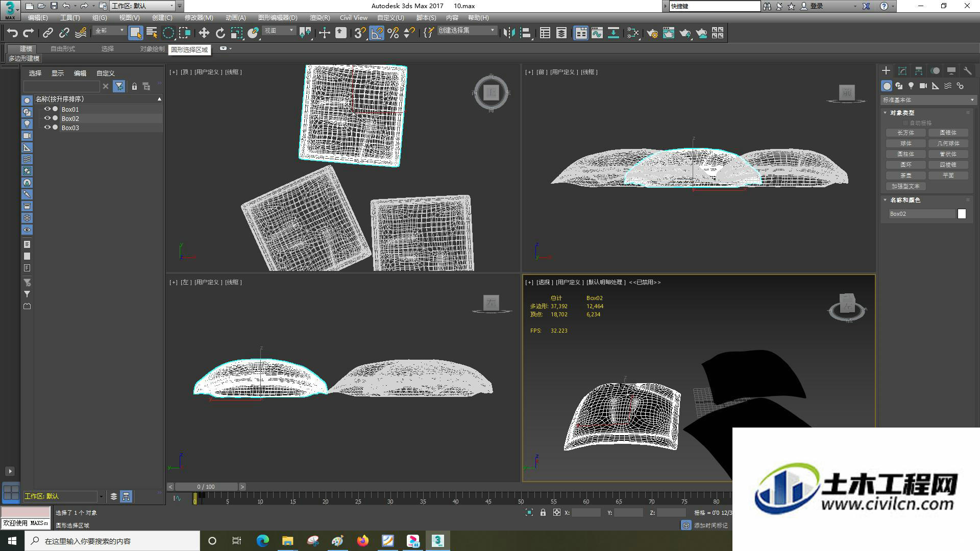Activate the Select and Rotate tool
Image resolution: width=980 pixels, height=551 pixels.
pyautogui.click(x=220, y=33)
